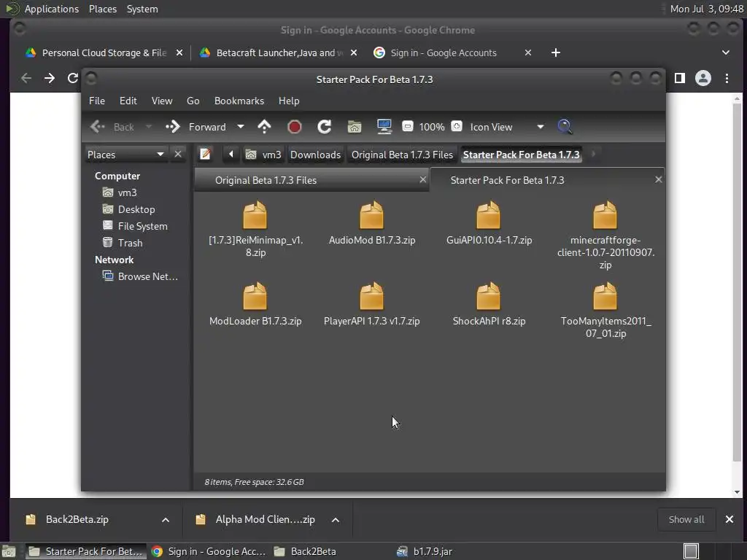This screenshot has width=747, height=560.
Task: Expand Back2Beta.zip download options chevron
Action: point(166,519)
